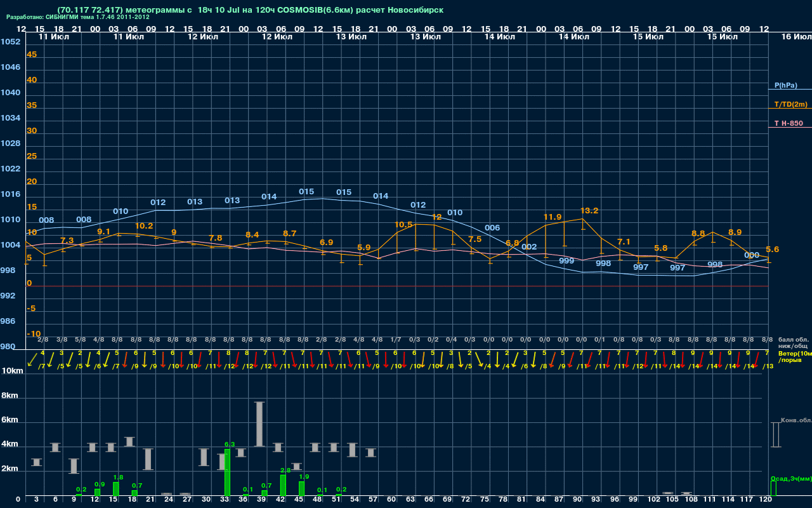Screen dimensions: 812x508
Task: Select temperature value '7.3' on the chart
Action: click(x=67, y=241)
